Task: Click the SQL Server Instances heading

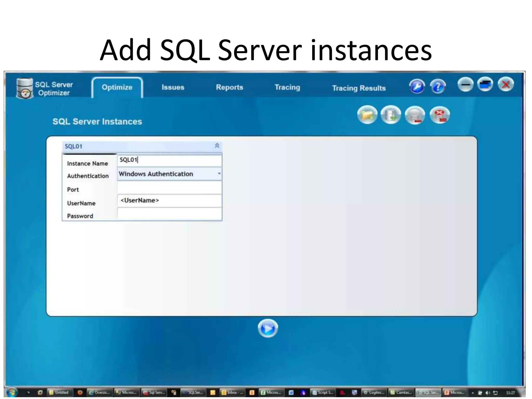Action: 97,122
